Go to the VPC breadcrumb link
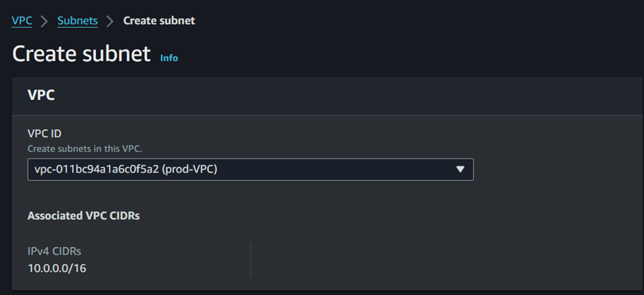Viewport: 644px width, 295px height. coord(22,21)
